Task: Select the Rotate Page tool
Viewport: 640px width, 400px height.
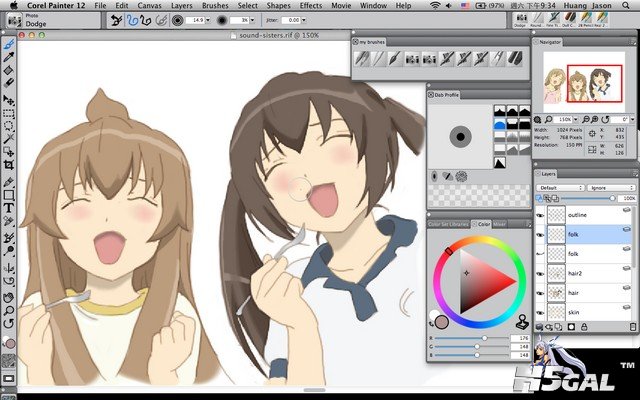Action: (x=9, y=323)
